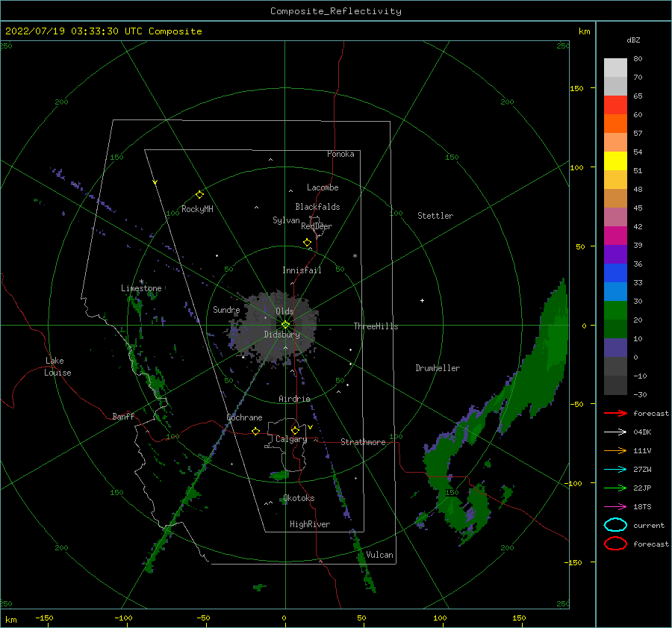Click the Innisfail city label
The height and width of the screenshot is (628, 672).
click(302, 270)
